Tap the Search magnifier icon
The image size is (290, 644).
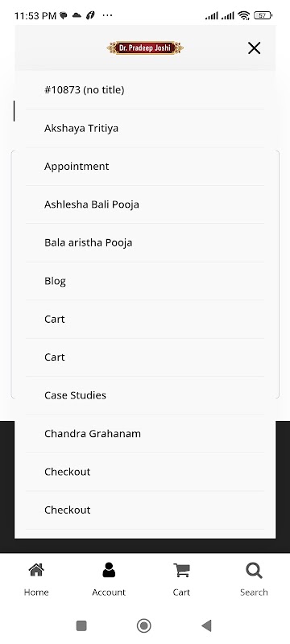point(254,571)
